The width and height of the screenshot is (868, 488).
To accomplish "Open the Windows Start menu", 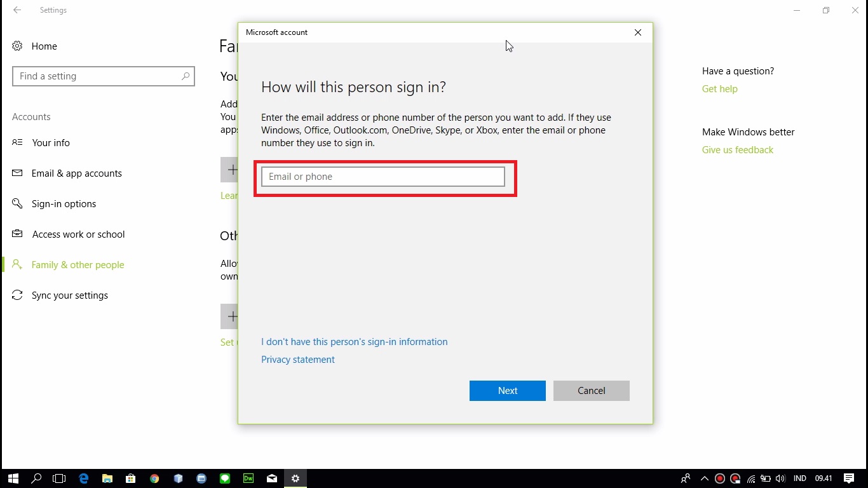I will (x=13, y=478).
